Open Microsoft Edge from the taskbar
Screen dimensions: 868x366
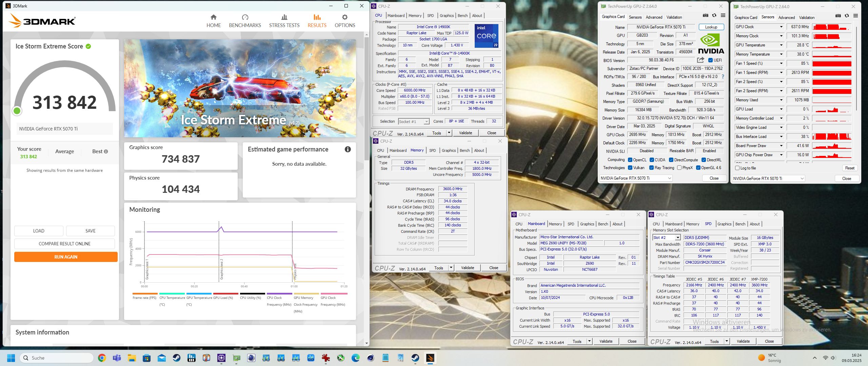click(x=355, y=358)
